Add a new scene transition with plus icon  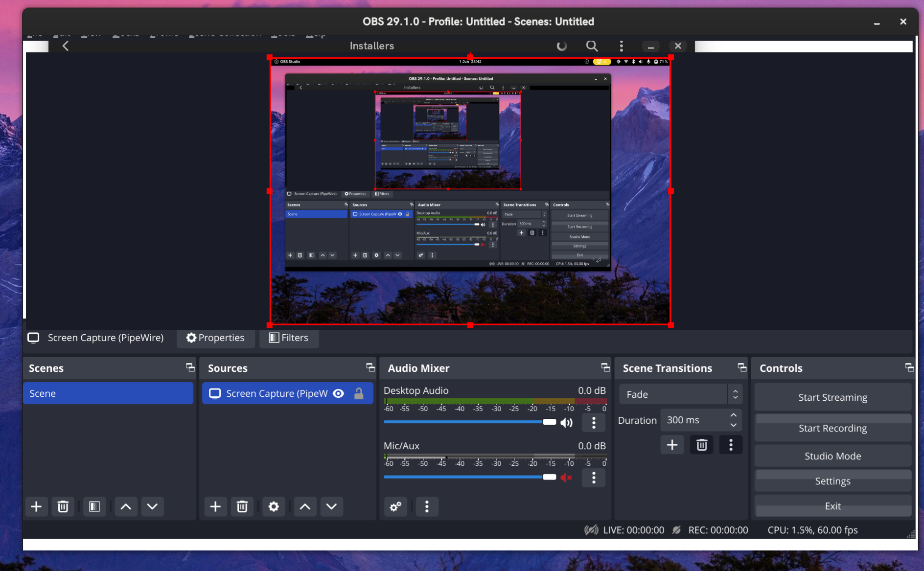(672, 445)
